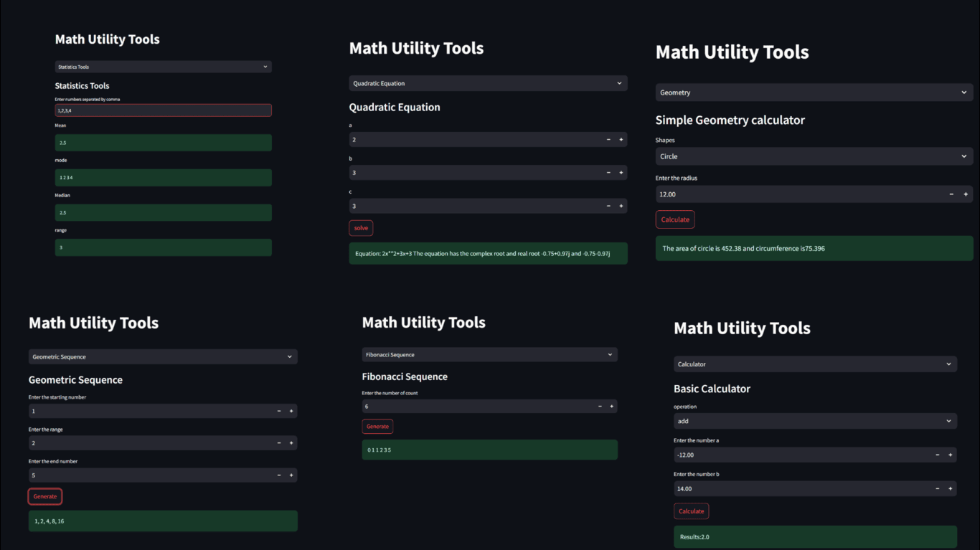Increment calculator number b value
980x550 pixels.
tap(951, 489)
